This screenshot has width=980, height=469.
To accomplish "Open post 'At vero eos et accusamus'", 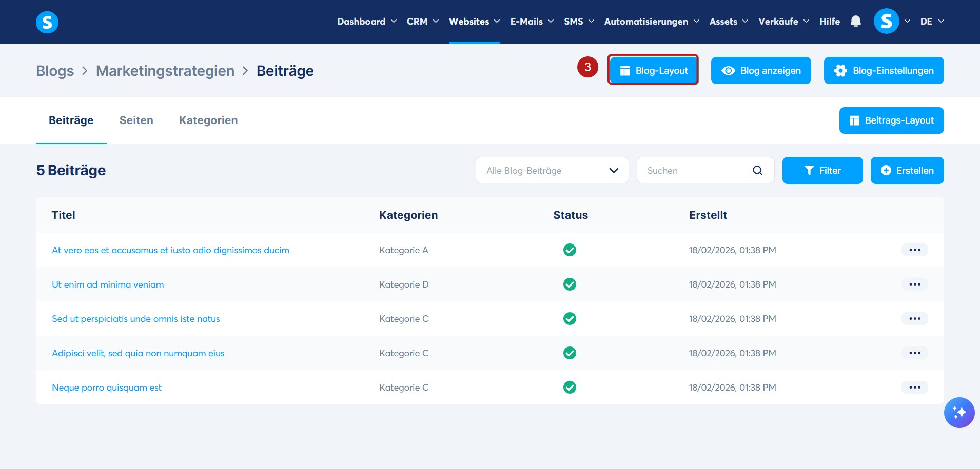I will pyautogui.click(x=170, y=250).
